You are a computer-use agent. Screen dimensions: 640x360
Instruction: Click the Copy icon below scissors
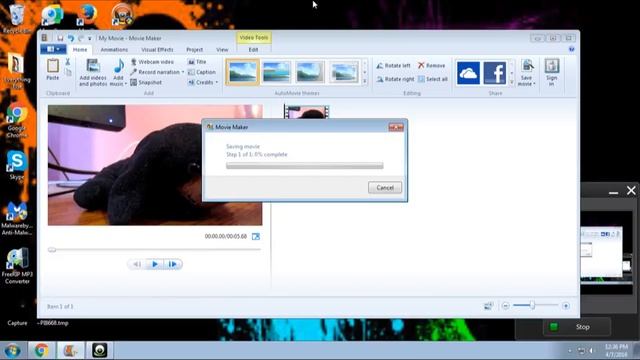(68, 73)
